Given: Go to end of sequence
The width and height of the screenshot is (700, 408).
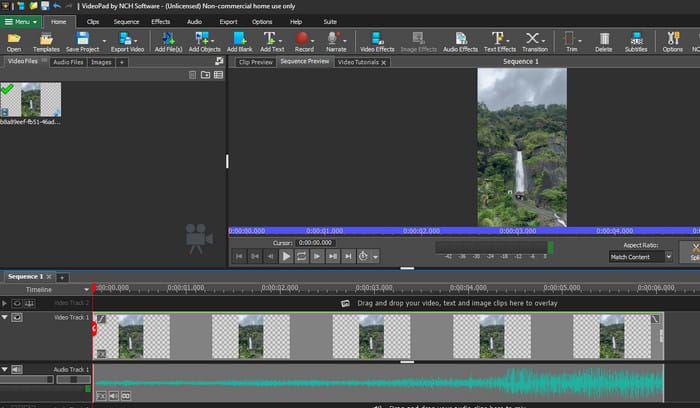Looking at the screenshot, I should pyautogui.click(x=348, y=256).
